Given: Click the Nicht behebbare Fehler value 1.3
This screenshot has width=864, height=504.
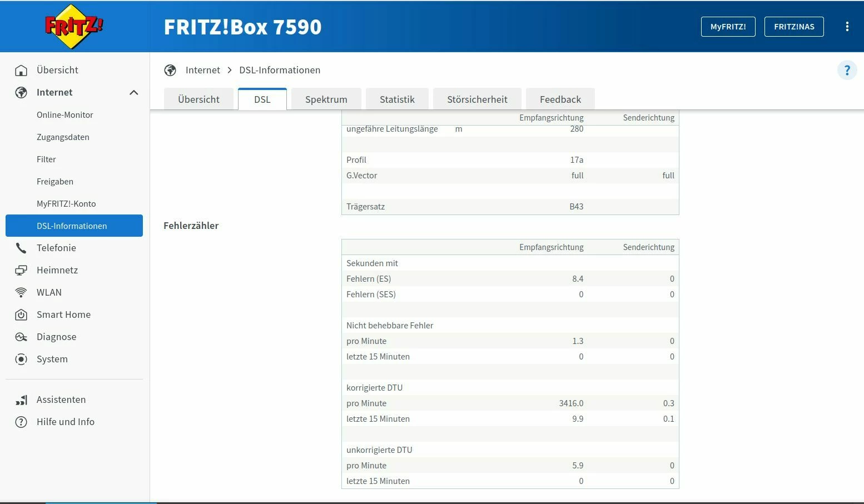Looking at the screenshot, I should 578,341.
